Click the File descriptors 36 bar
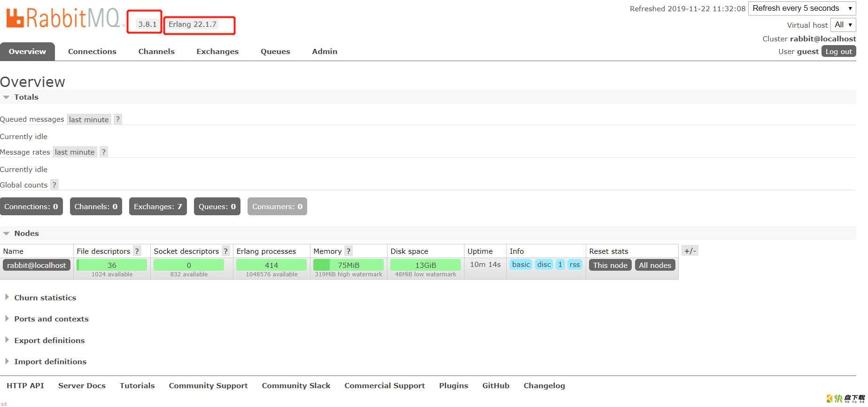 [x=112, y=265]
